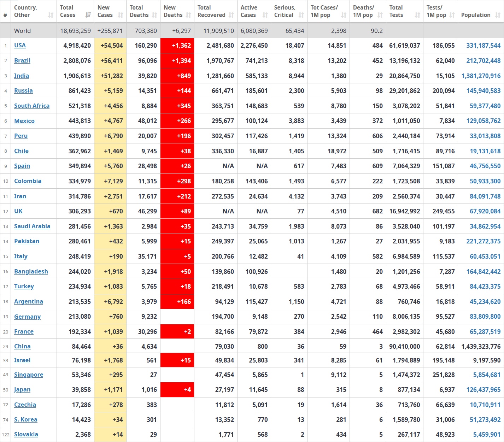Click the Tests/1M pop column header
The height and width of the screenshot is (442, 504).
[x=436, y=11]
